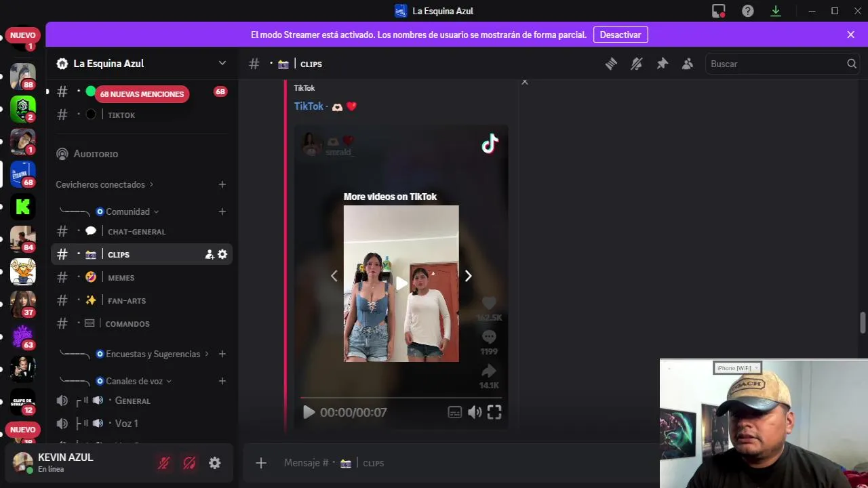Toggle fullscreen on the TikTok player

pos(494,412)
